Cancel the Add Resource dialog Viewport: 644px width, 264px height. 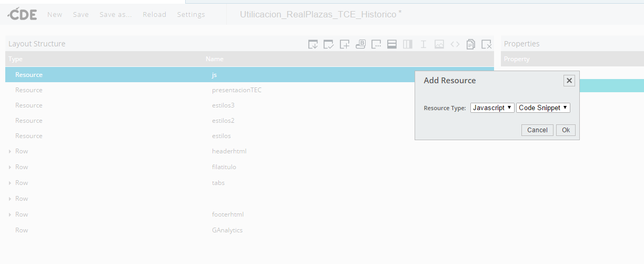point(537,130)
